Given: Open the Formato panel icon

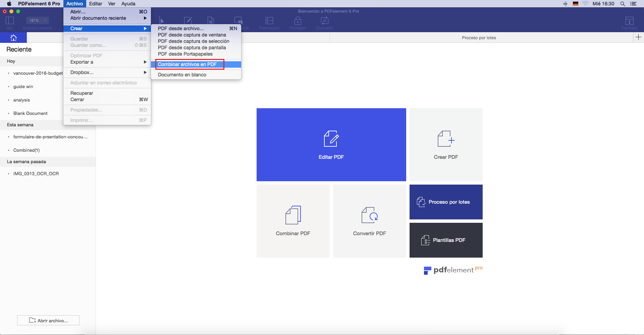Looking at the screenshot, I should pyautogui.click(x=629, y=21).
